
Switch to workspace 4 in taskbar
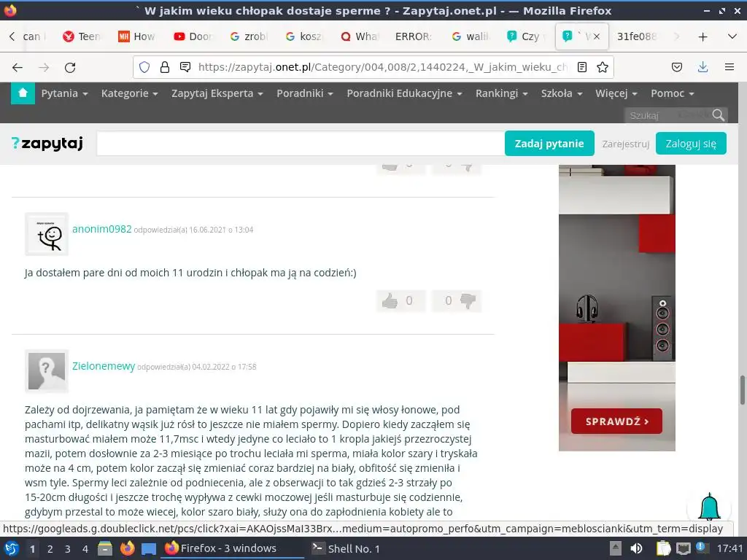(85, 548)
